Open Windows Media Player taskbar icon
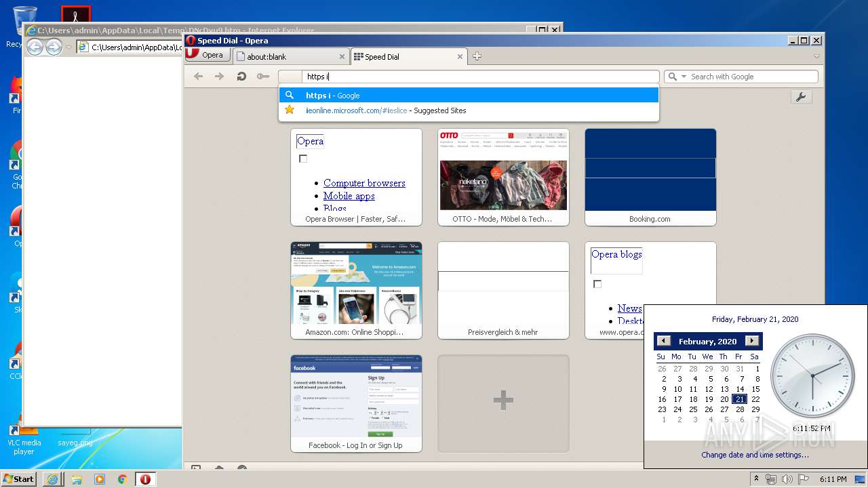 coord(100,479)
